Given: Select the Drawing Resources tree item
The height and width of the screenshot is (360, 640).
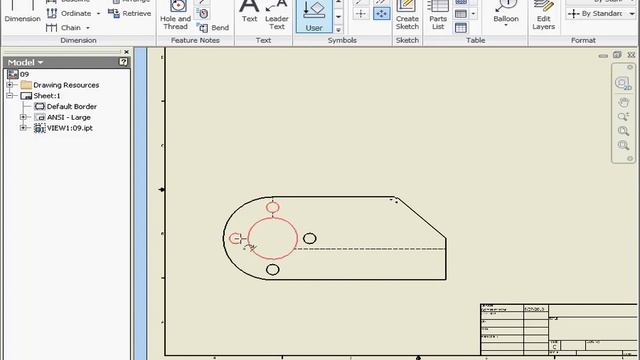Looking at the screenshot, I should coord(60,85).
